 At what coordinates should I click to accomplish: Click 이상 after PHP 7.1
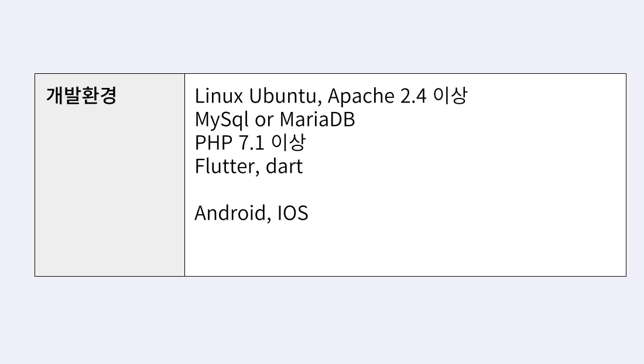click(x=288, y=142)
